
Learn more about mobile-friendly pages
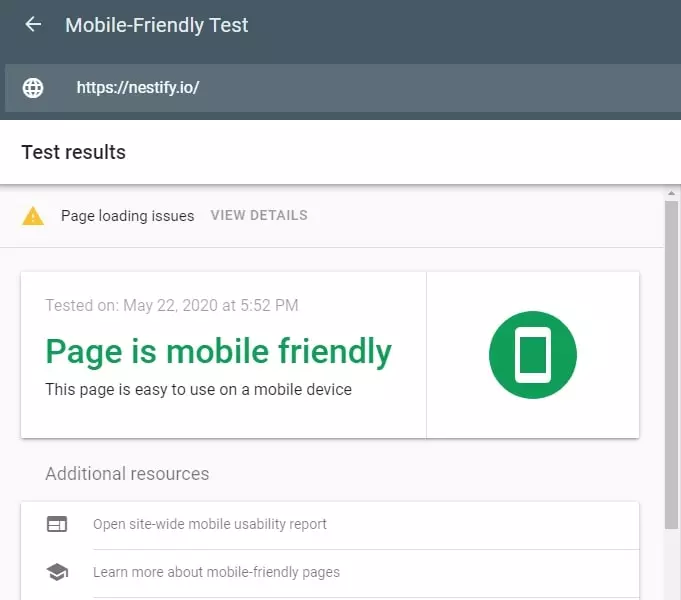coord(216,572)
